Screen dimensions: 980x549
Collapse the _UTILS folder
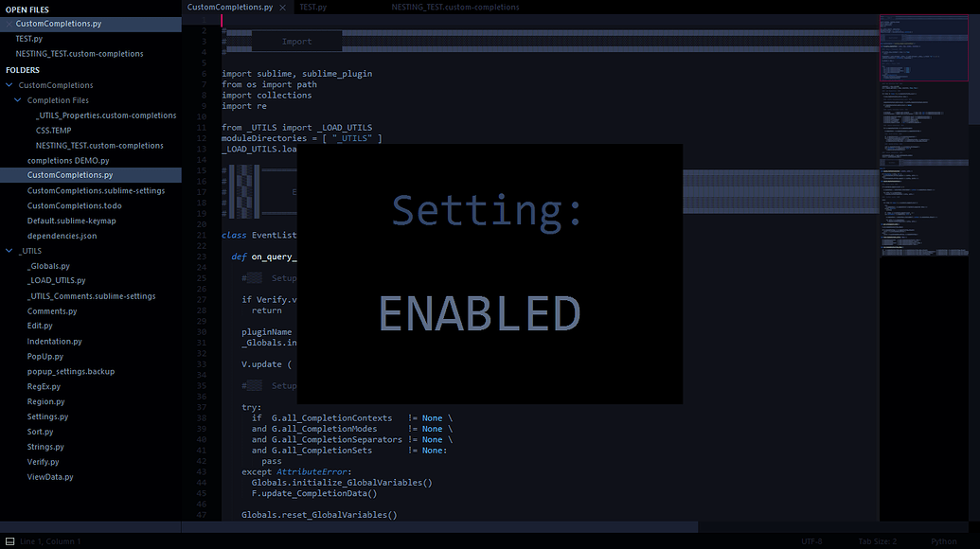pos(9,250)
